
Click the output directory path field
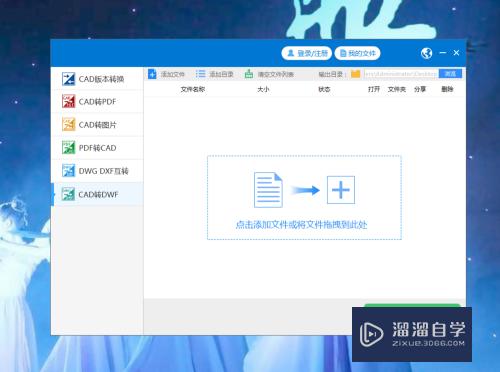pos(401,74)
